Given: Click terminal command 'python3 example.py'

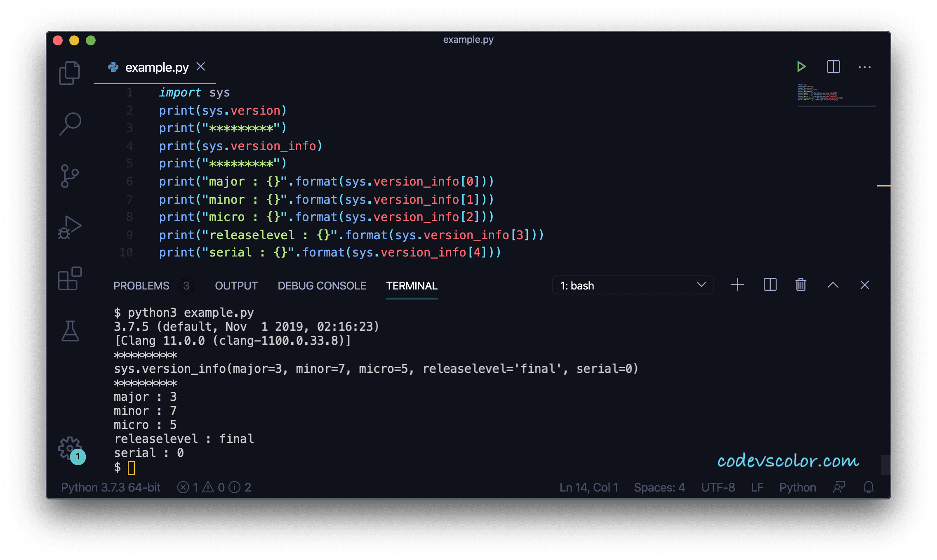Looking at the screenshot, I should (x=191, y=313).
